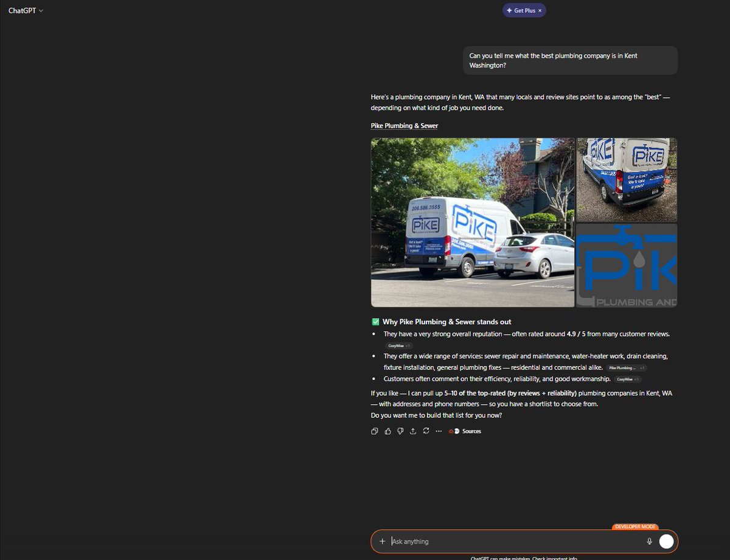This screenshot has width=730, height=560.
Task: Open the Pike Plumbing logo thumbnail
Action: 627,265
